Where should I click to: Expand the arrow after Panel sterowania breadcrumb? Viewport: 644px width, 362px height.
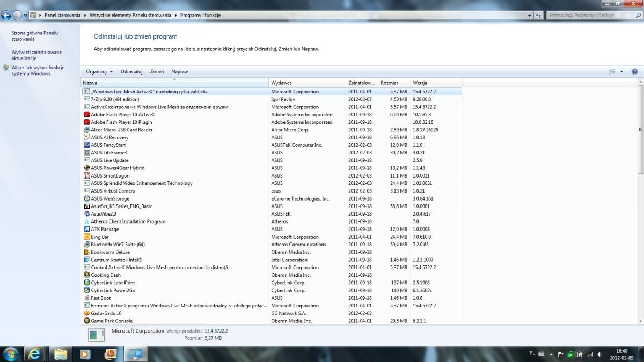pyautogui.click(x=84, y=16)
